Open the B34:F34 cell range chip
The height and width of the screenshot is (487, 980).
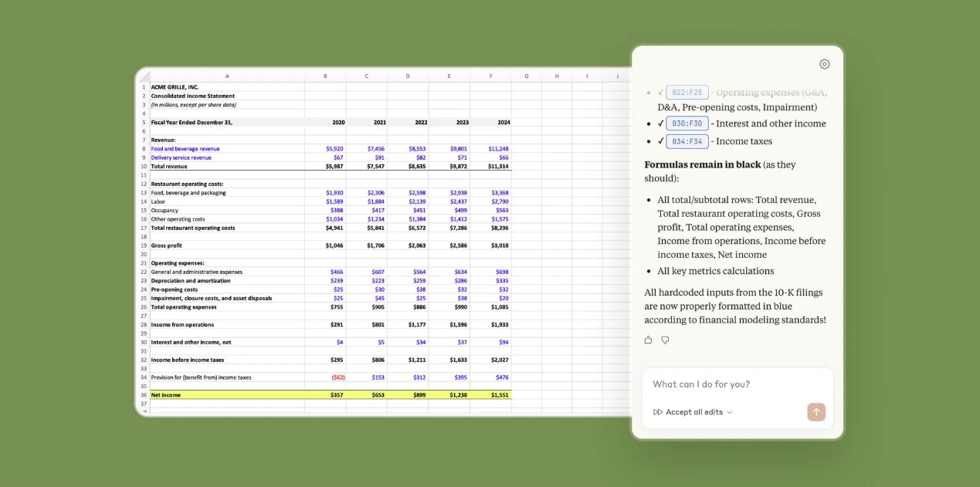tap(687, 141)
